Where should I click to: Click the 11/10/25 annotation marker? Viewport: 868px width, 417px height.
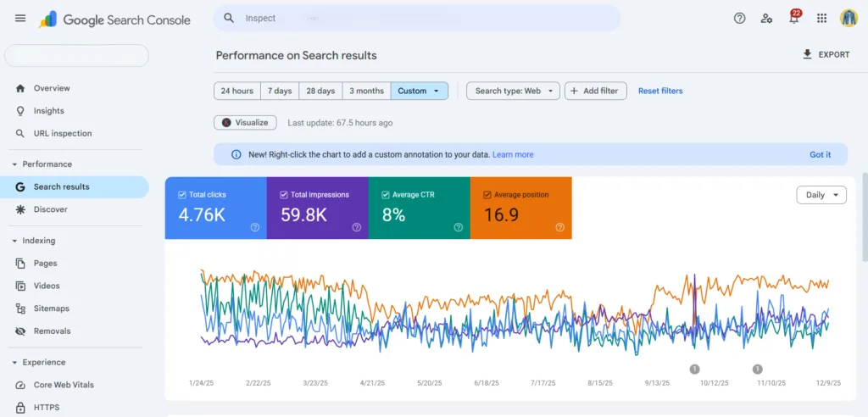click(758, 369)
